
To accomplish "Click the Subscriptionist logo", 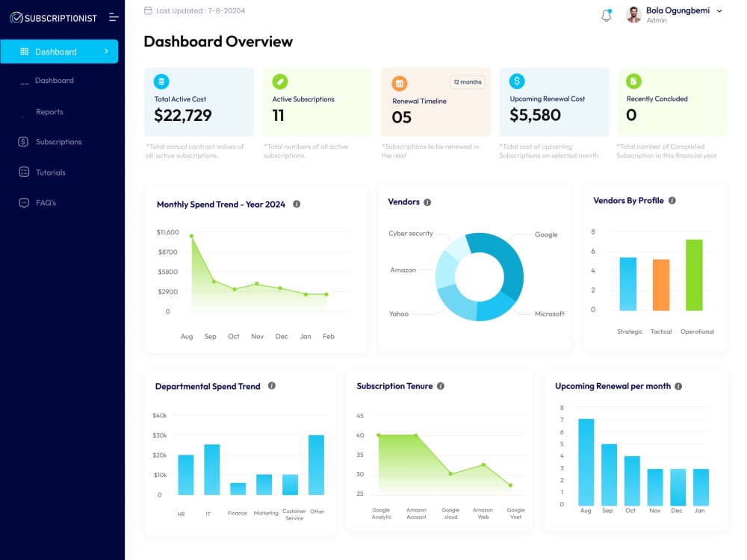I will [x=53, y=18].
